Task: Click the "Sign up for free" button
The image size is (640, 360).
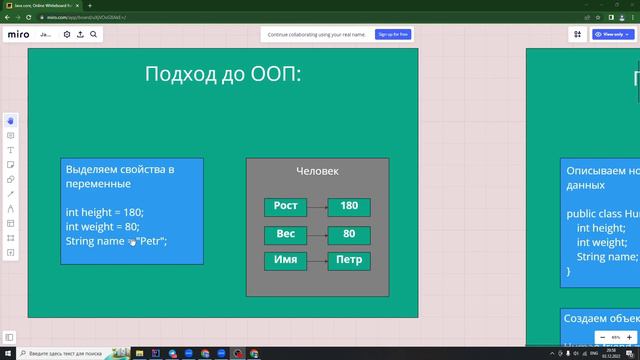Action: 393,34
